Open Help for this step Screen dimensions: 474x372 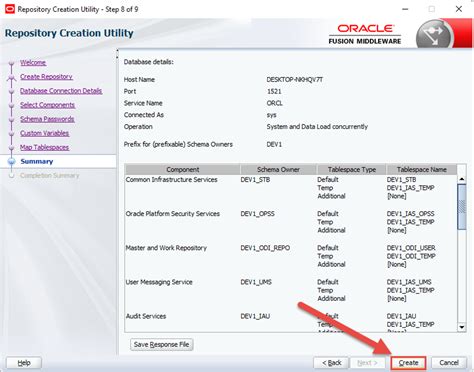point(24,363)
